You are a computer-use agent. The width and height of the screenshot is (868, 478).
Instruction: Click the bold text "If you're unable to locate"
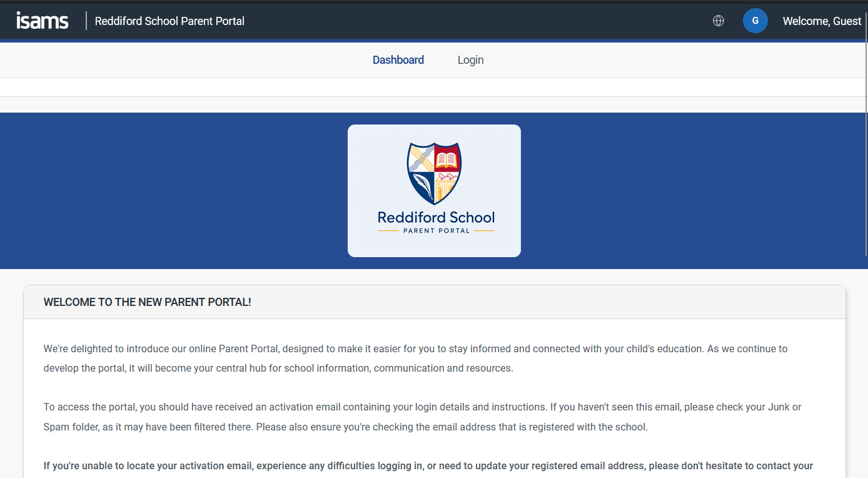click(x=428, y=466)
